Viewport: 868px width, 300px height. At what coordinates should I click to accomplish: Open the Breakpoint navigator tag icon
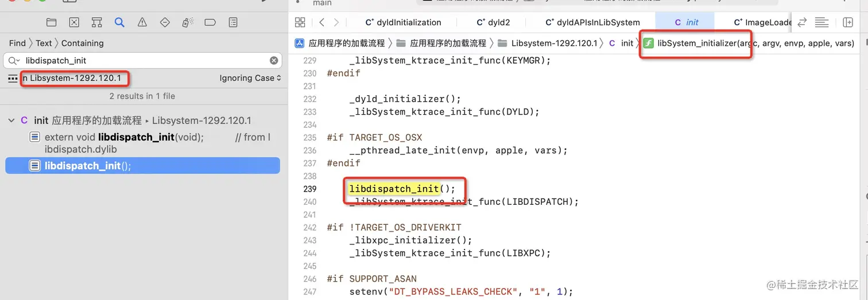[210, 22]
